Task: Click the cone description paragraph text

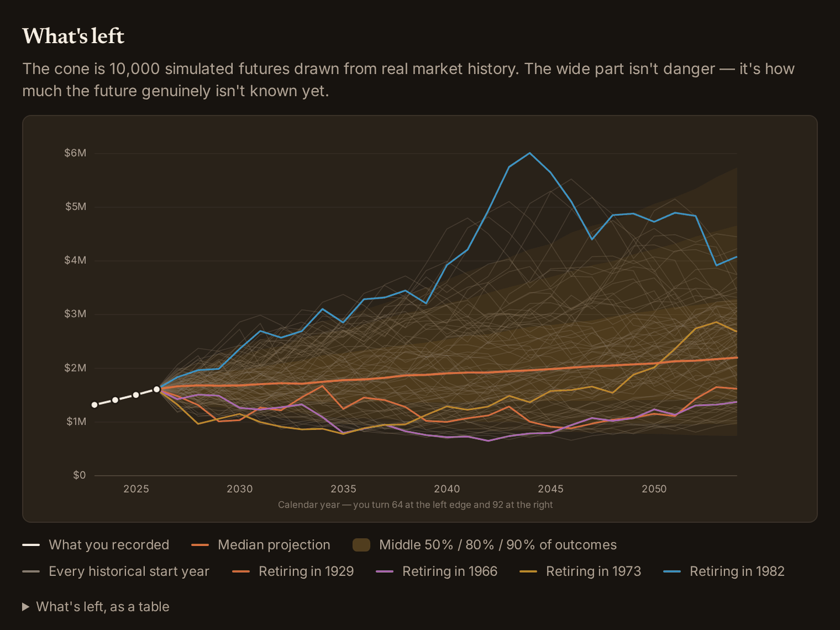Action: click(x=408, y=80)
